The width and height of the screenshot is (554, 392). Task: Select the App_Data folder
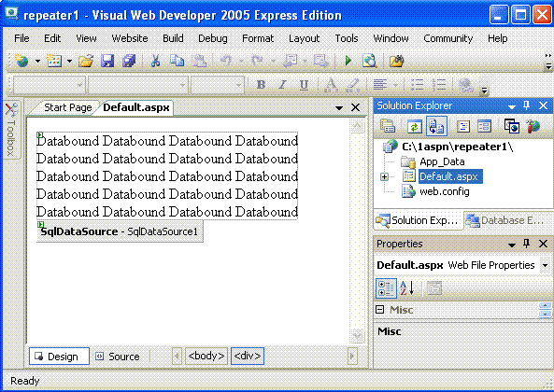(x=442, y=161)
